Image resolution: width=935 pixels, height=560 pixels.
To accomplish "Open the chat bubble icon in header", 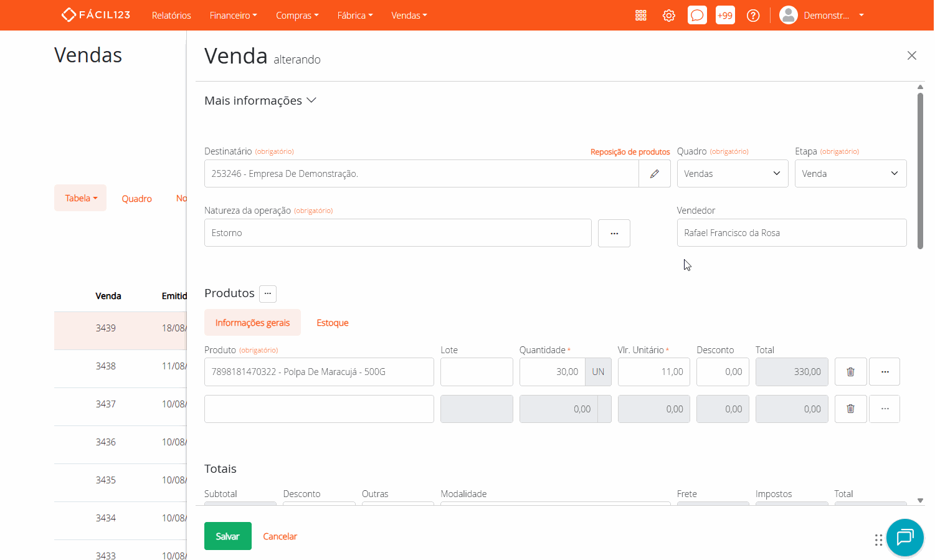I will click(697, 16).
